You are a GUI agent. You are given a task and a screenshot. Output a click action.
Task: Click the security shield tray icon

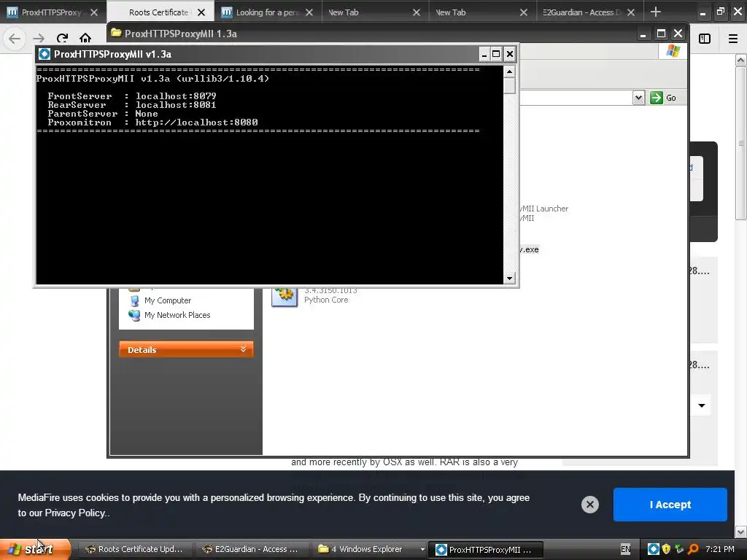tap(666, 549)
